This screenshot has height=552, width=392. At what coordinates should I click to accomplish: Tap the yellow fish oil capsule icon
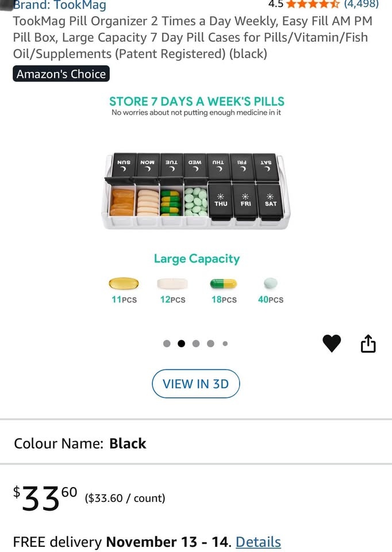click(x=124, y=283)
